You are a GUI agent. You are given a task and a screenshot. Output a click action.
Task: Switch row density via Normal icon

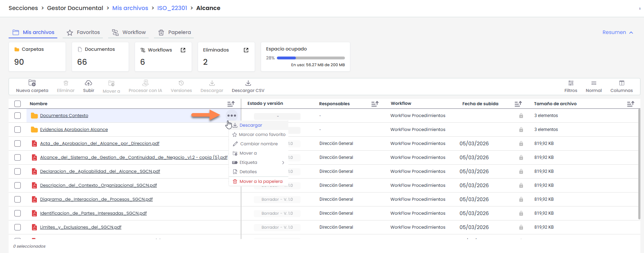coord(593,83)
